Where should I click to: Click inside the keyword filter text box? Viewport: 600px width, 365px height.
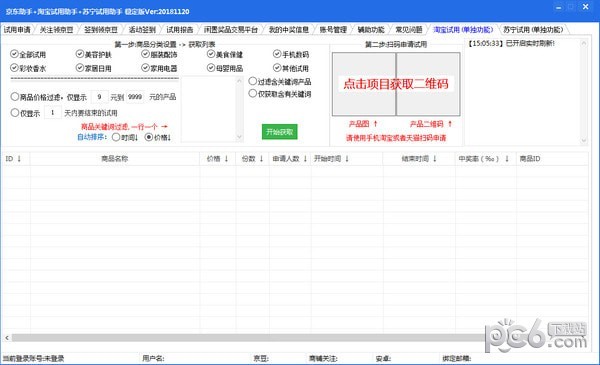coord(209,109)
